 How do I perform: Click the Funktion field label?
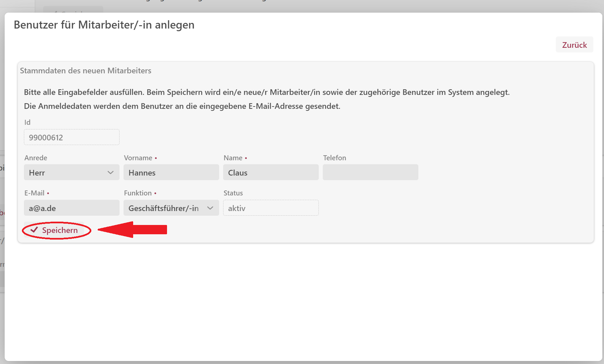(x=137, y=193)
